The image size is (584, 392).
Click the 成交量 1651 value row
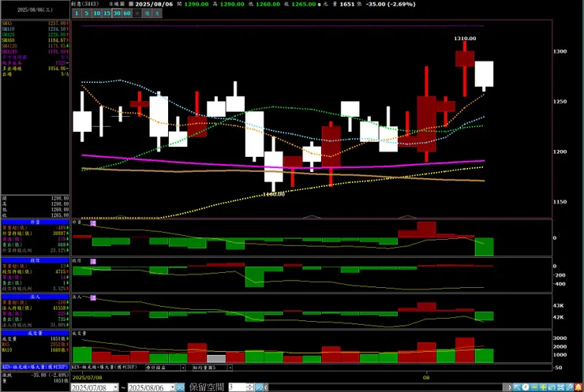pyautogui.click(x=35, y=339)
